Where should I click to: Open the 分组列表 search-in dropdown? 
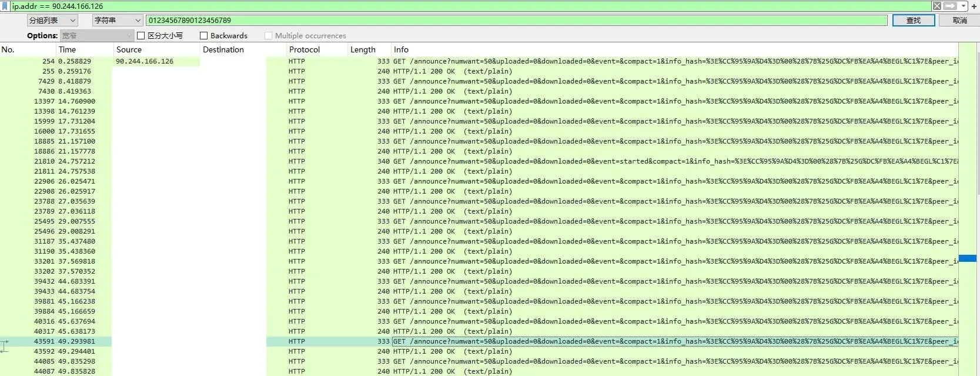point(52,20)
